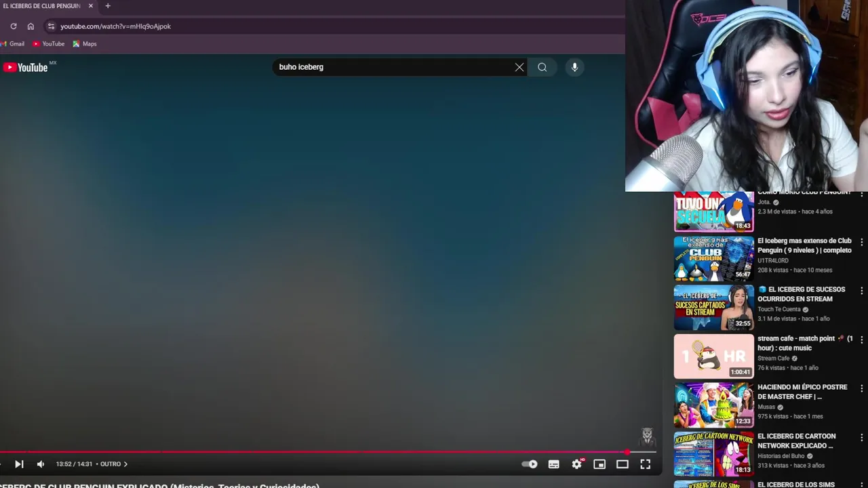This screenshot has width=868, height=488.
Task: Open options for stream cafe video
Action: click(x=862, y=340)
